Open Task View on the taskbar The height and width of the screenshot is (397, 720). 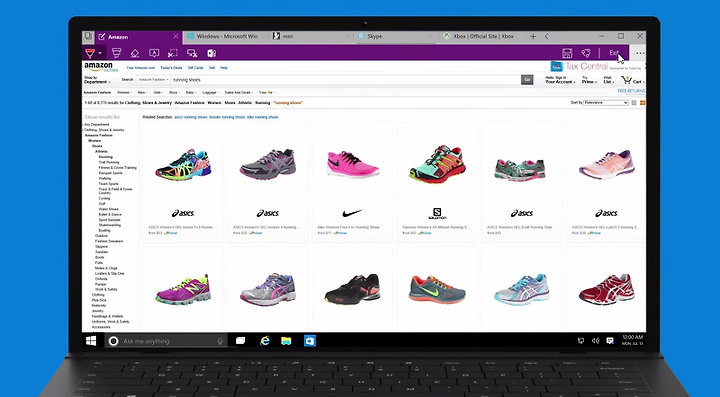point(240,341)
